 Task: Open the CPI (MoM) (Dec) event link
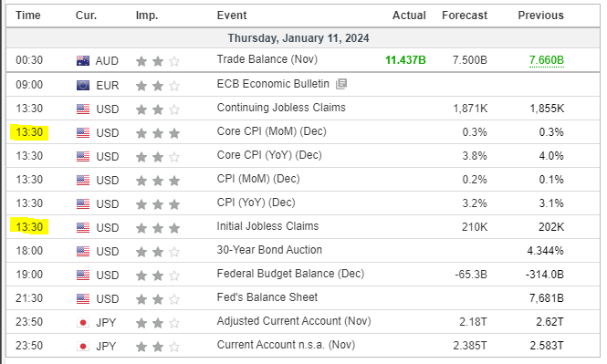pos(258,179)
